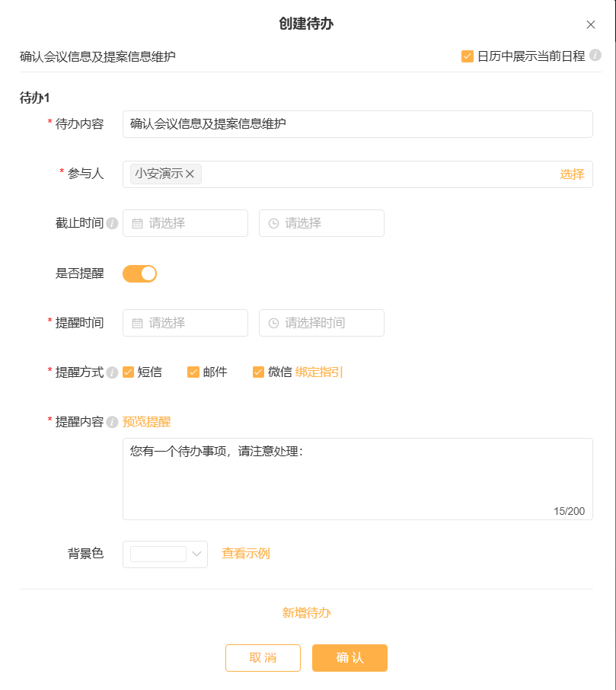Turn off the 是否提醒 switch

pyautogui.click(x=139, y=273)
